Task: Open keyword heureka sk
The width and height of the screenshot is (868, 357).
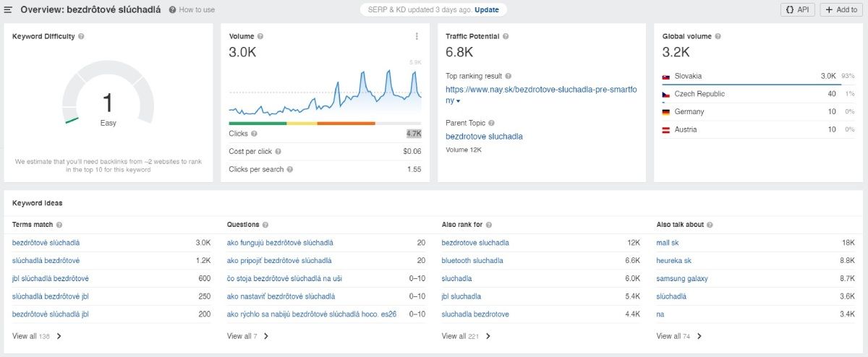Action: 674,261
